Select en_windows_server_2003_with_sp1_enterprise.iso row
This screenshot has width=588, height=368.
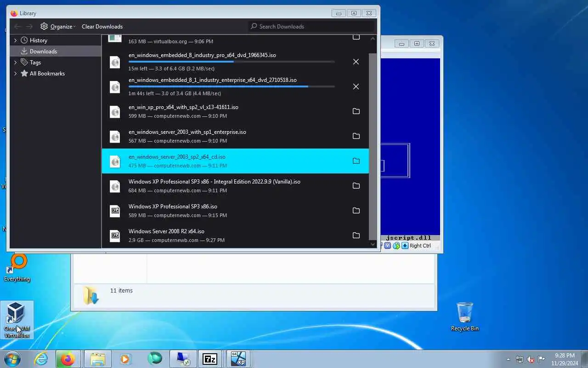coord(235,136)
